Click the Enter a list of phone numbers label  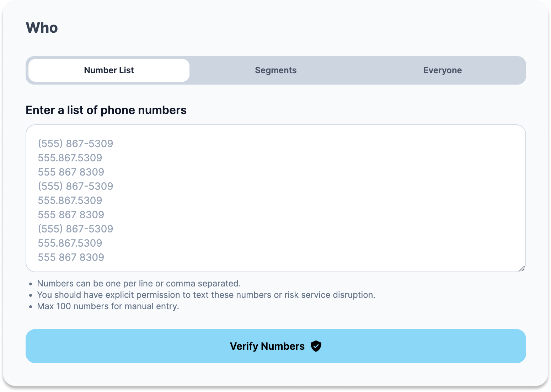coord(106,110)
